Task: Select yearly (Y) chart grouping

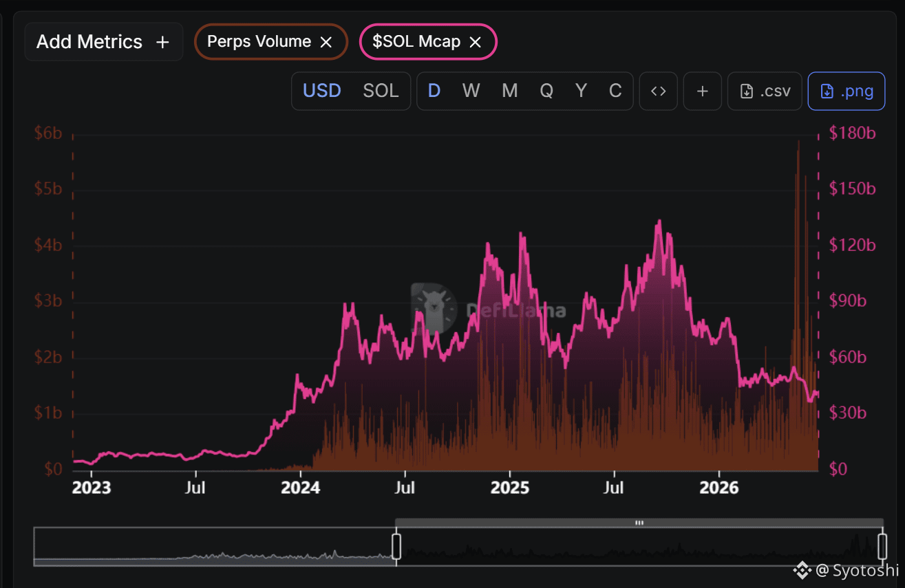Action: pos(581,91)
